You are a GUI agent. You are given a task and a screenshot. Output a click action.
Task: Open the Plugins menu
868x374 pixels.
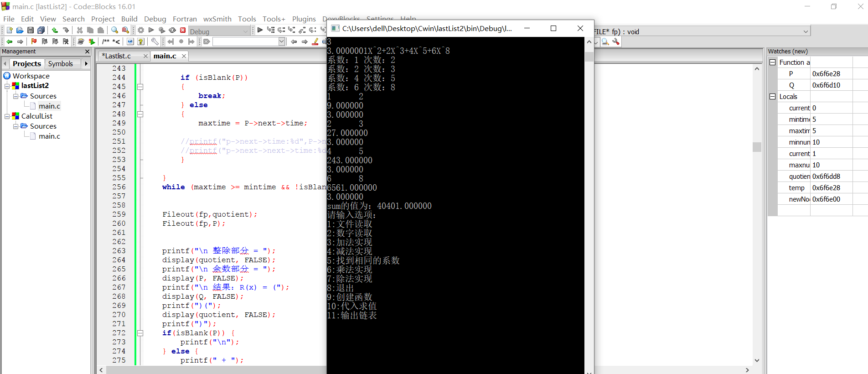[x=304, y=19]
